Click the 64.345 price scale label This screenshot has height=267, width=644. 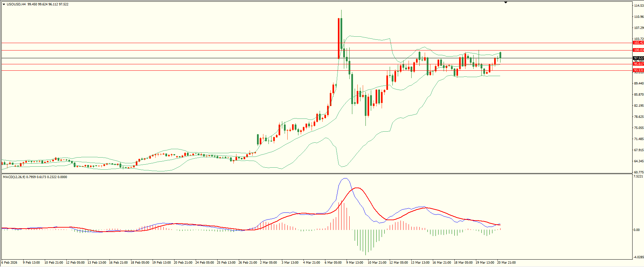639,161
